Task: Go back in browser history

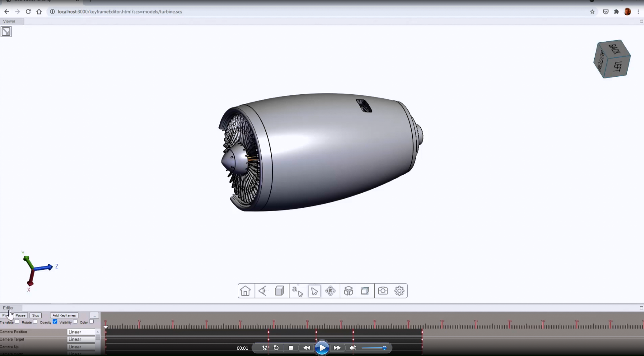Action: point(7,12)
